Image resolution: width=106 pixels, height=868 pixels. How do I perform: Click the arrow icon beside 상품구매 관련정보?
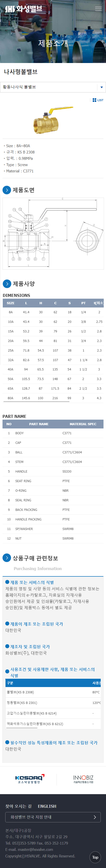click(x=7, y=558)
